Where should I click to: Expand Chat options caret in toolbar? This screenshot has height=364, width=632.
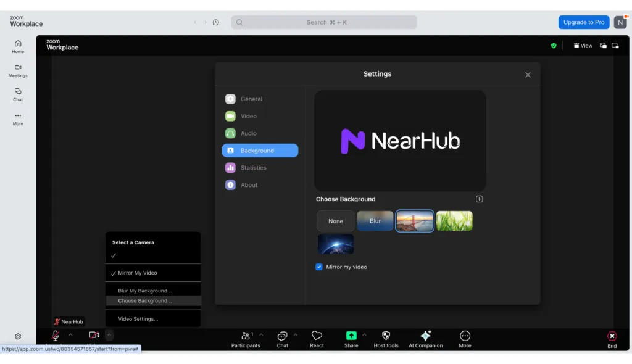(296, 335)
